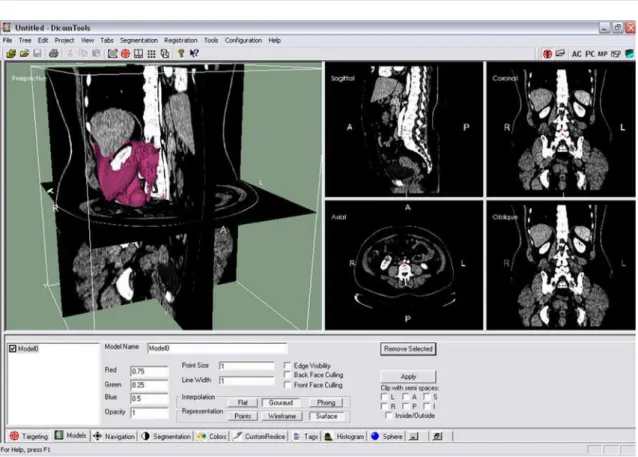The image size is (638, 457).
Task: Click the red target circle icon in the left toolbar
Action: [126, 53]
